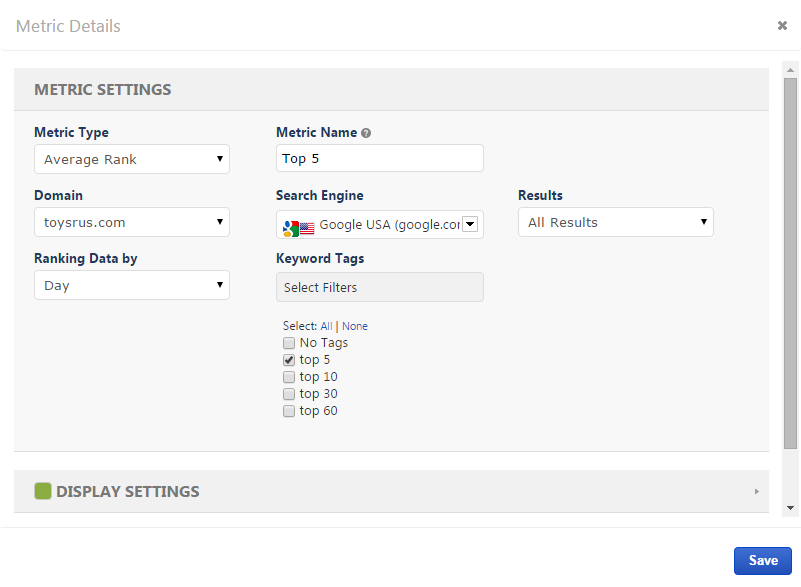The image size is (801, 587).
Task: Tick the top 30 tag checkbox
Action: (x=289, y=394)
